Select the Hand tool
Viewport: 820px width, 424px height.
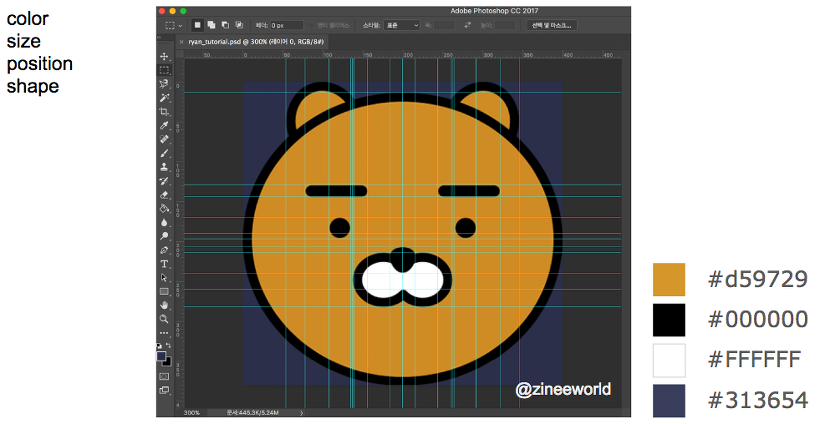coord(164,305)
